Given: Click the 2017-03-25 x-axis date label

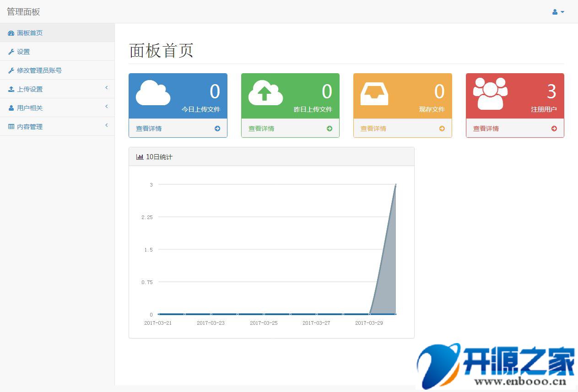Looking at the screenshot, I should point(264,323).
